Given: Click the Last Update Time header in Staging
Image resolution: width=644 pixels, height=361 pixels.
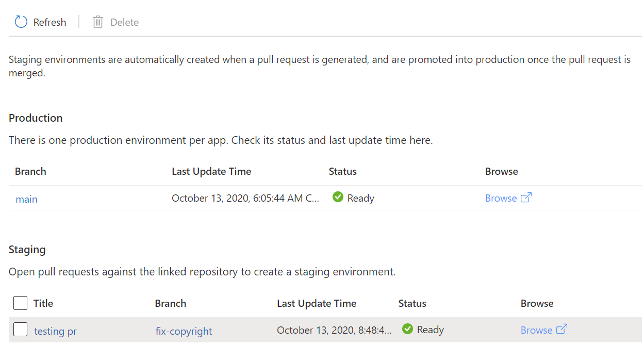Looking at the screenshot, I should point(317,303).
